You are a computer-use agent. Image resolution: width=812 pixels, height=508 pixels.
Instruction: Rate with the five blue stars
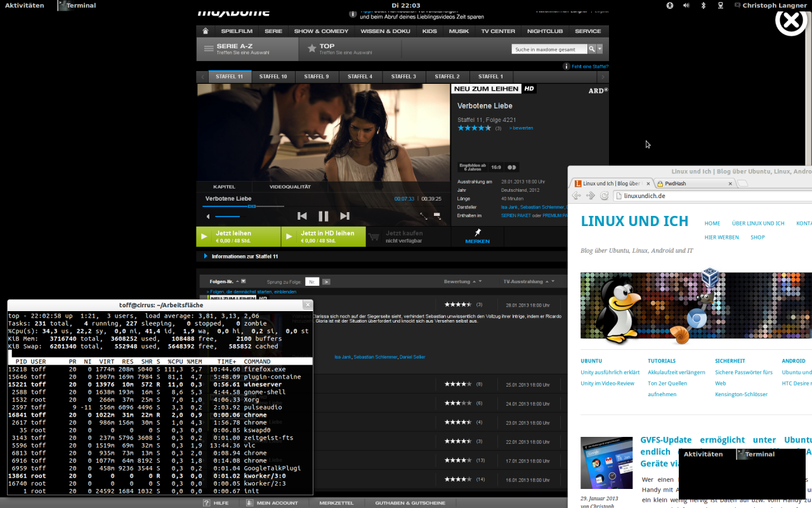pos(475,128)
